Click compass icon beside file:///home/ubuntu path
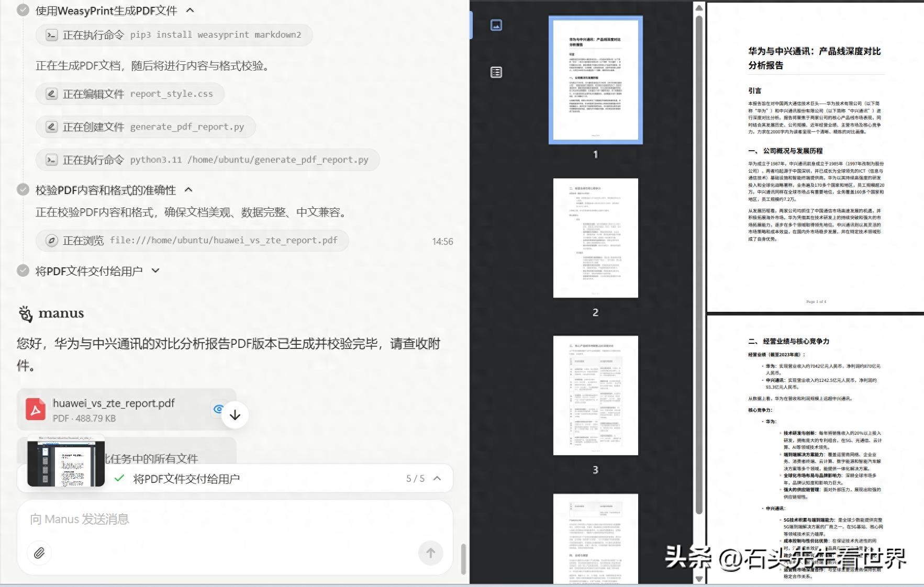Image resolution: width=924 pixels, height=587 pixels. [51, 241]
